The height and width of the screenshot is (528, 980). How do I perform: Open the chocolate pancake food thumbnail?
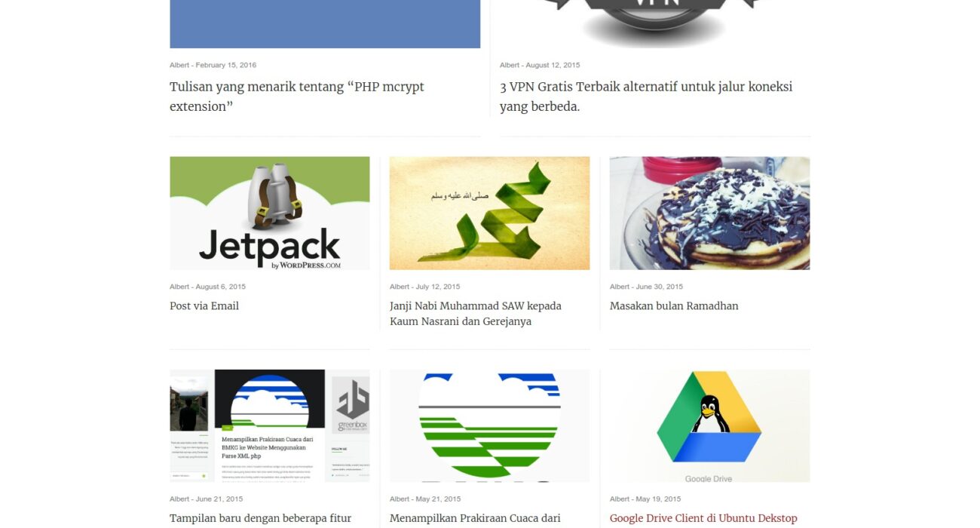(x=710, y=213)
